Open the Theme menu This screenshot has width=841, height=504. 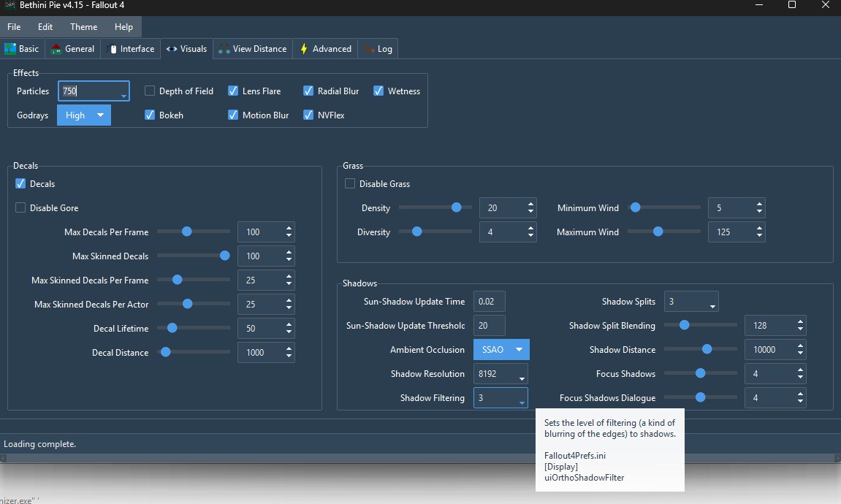pos(84,27)
